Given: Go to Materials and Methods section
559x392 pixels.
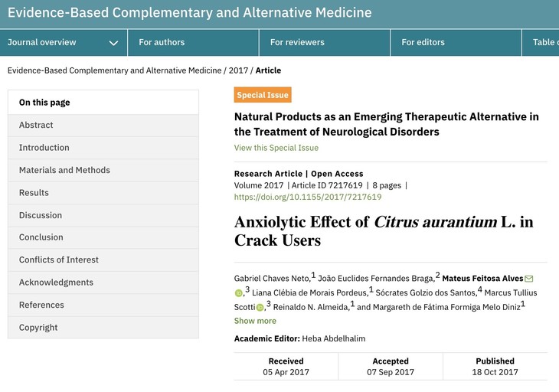Looking at the screenshot, I should (x=64, y=170).
